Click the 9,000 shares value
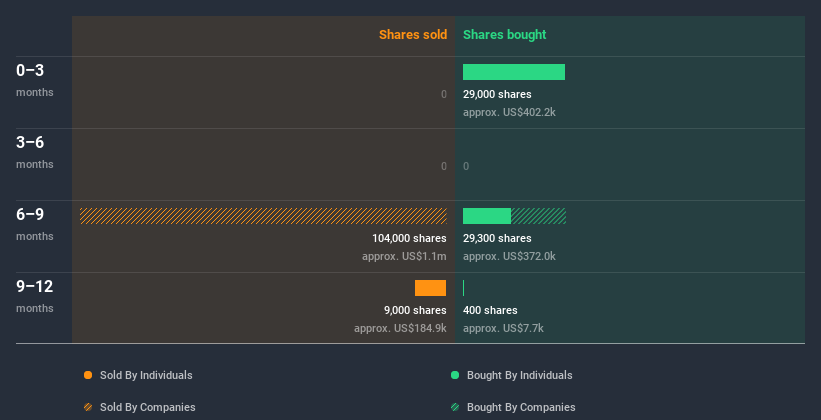Viewport: 821px width, 420px height. [x=415, y=311]
